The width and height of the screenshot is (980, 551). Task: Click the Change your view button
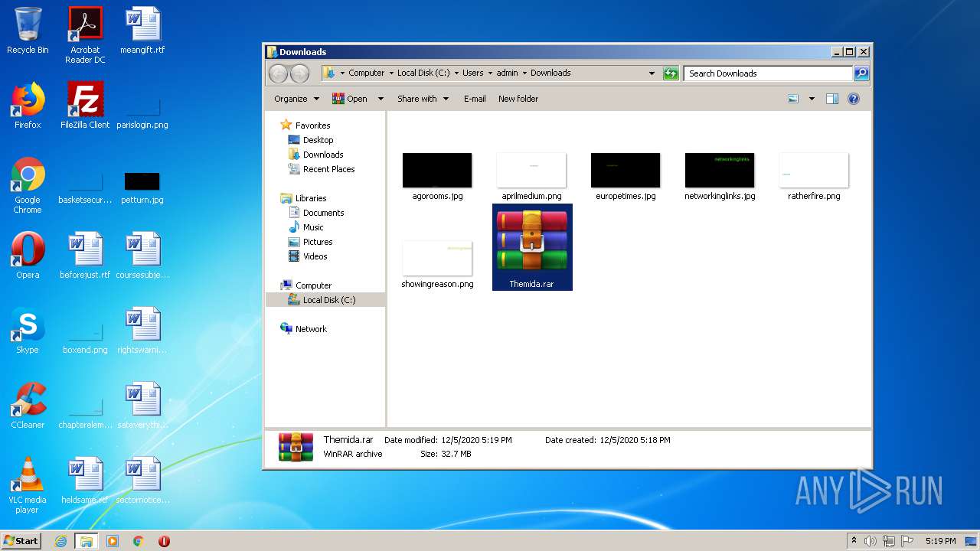point(793,99)
